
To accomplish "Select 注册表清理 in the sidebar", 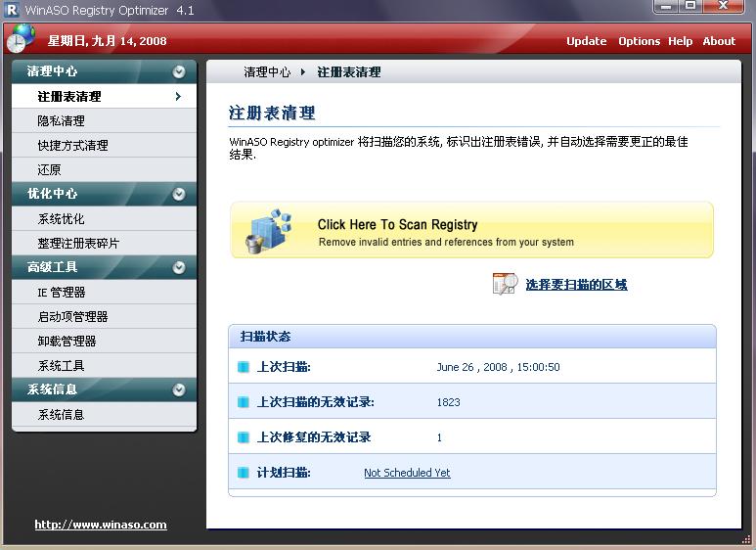I will [104, 97].
